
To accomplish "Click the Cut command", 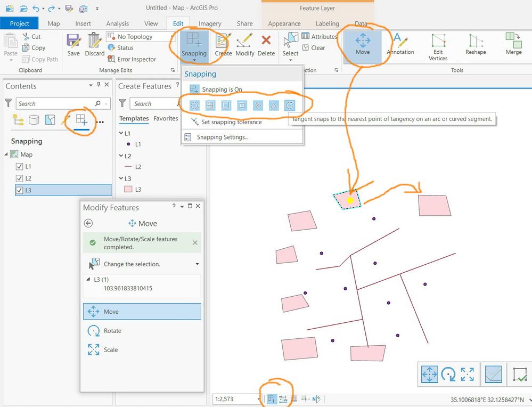I will click(x=31, y=37).
